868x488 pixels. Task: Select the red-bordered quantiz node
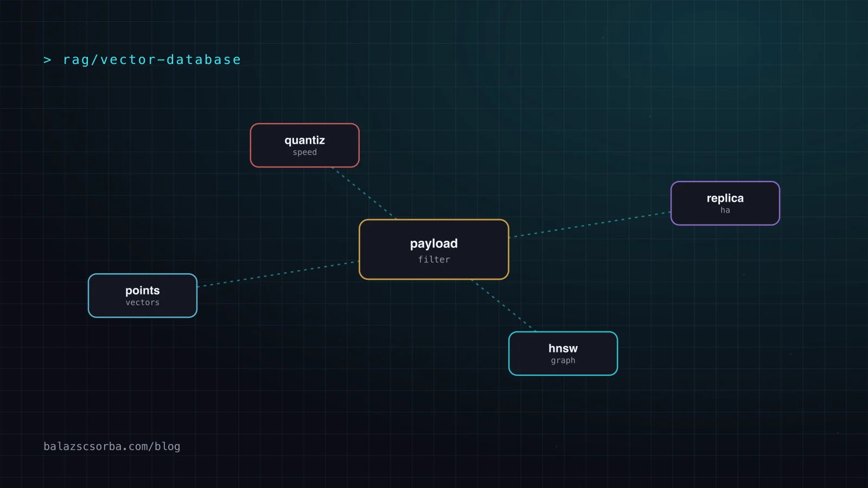pos(305,145)
